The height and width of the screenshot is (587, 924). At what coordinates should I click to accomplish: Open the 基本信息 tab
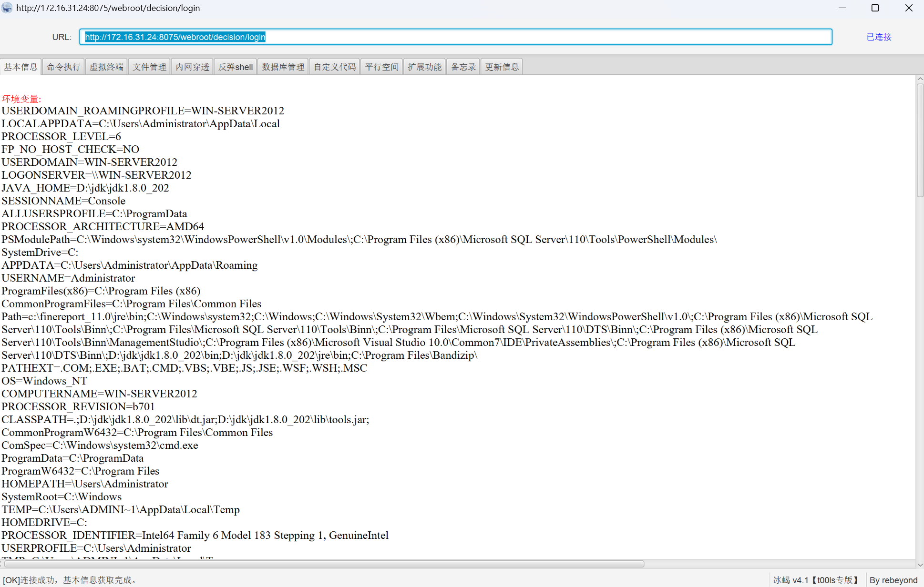[21, 67]
